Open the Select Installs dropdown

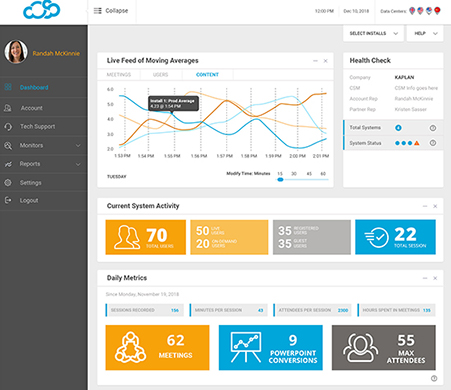click(373, 33)
